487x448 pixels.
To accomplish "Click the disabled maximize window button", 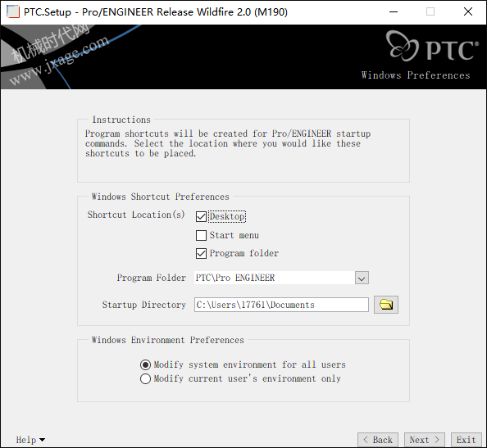I will pyautogui.click(x=430, y=11).
